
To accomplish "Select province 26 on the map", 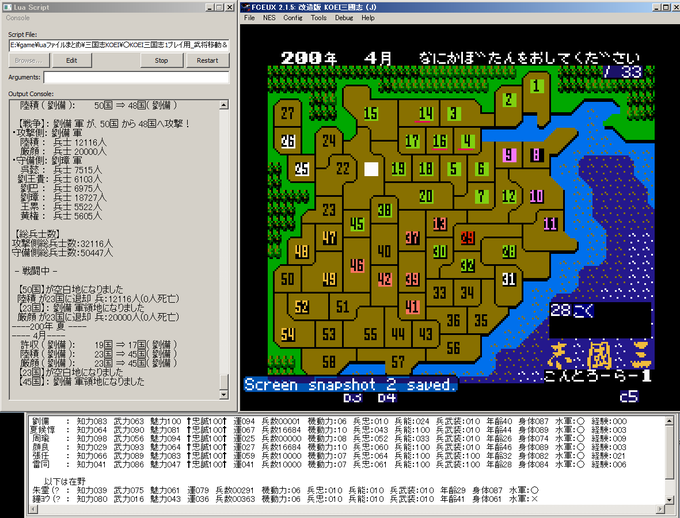I will [288, 141].
